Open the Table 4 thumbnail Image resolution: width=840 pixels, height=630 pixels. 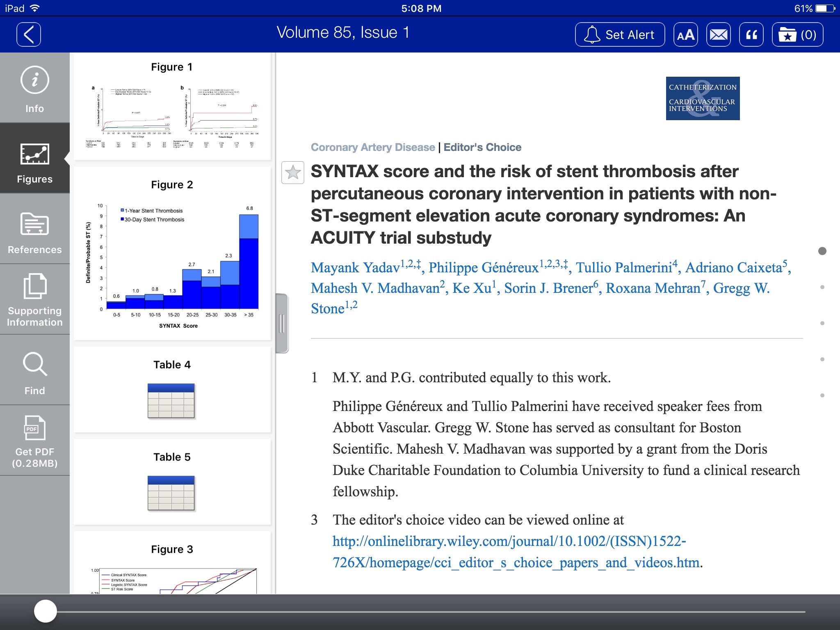171,401
